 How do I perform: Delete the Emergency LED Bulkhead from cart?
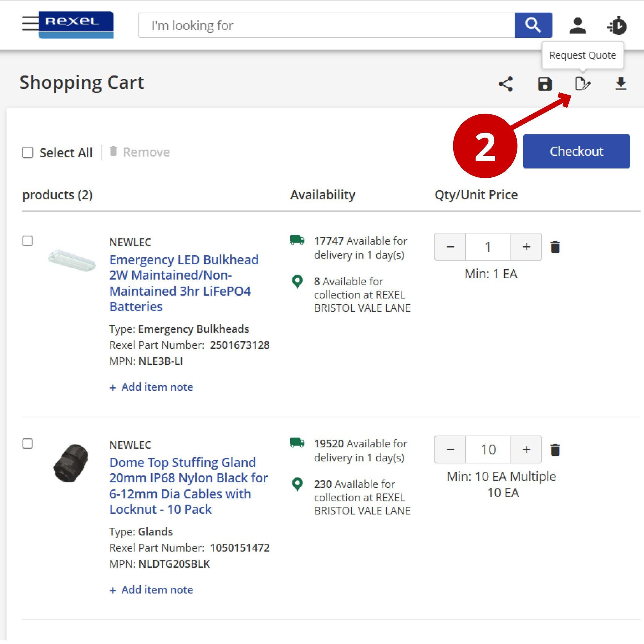point(555,246)
